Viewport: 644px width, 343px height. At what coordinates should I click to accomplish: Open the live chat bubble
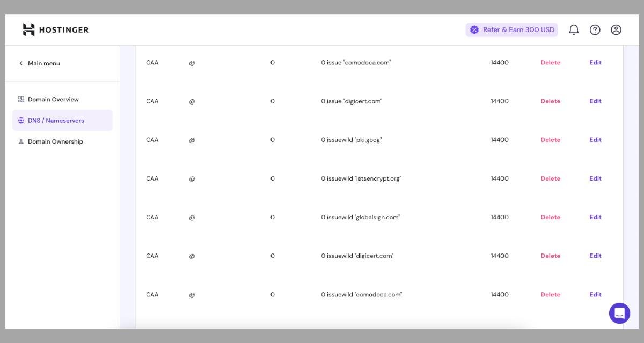coord(619,314)
